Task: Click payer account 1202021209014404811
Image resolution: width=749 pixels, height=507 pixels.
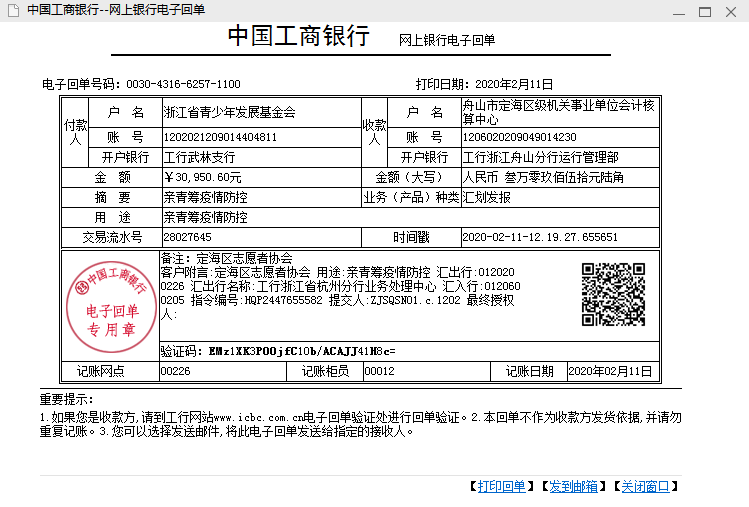Action: (220, 137)
